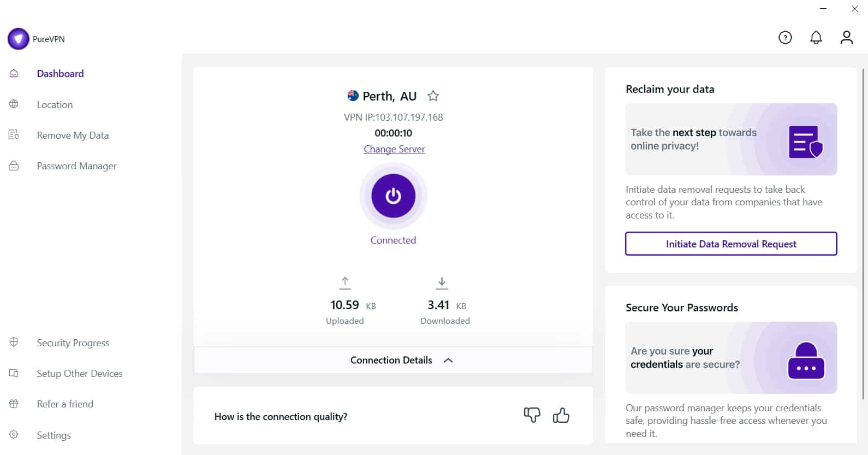
Task: Close the PureVPN window
Action: pyautogui.click(x=855, y=9)
